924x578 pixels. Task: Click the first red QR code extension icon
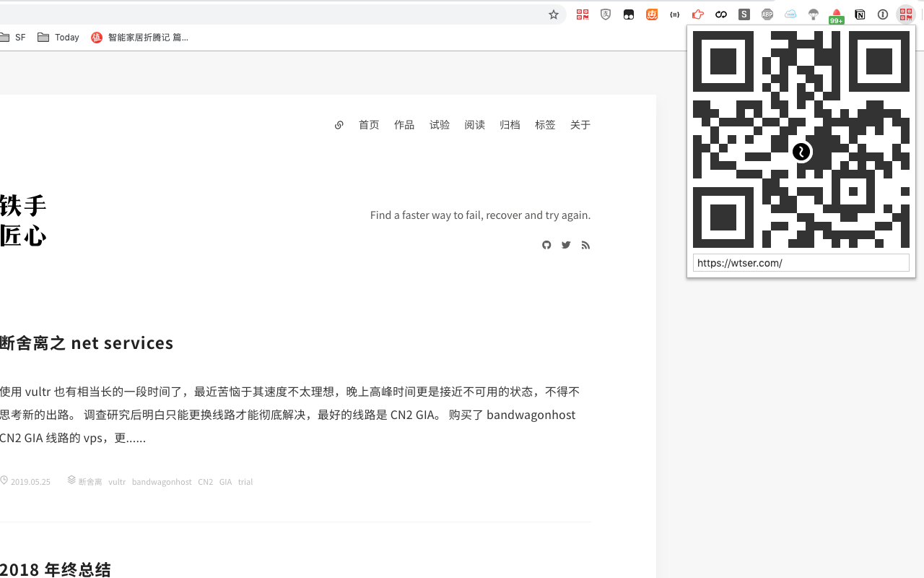coord(583,14)
